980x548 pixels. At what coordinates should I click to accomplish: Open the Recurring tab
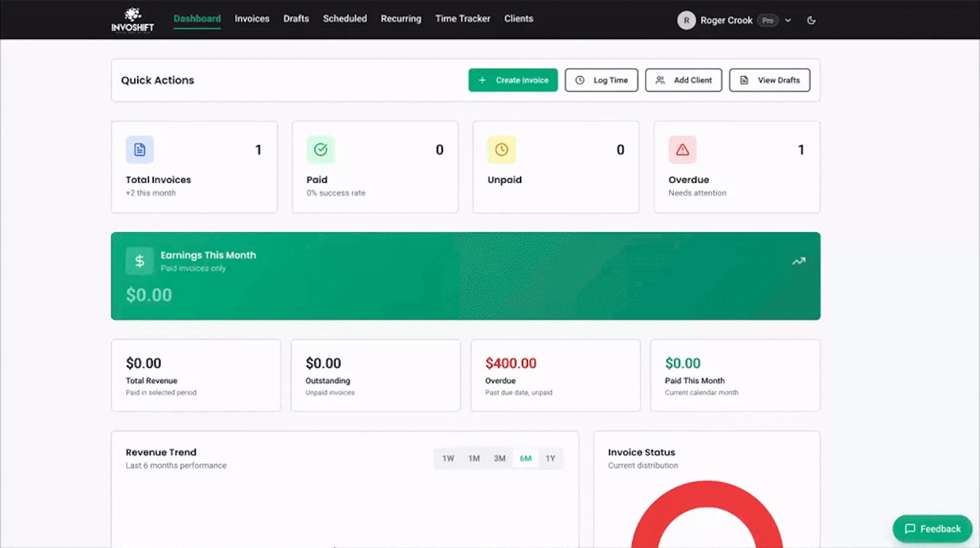(x=401, y=19)
